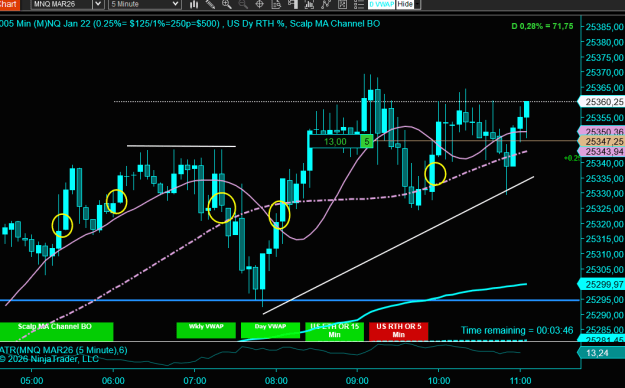Open the chart properties icon
Image resolution: width=625 pixels, height=388 pixels.
[x=342, y=4]
